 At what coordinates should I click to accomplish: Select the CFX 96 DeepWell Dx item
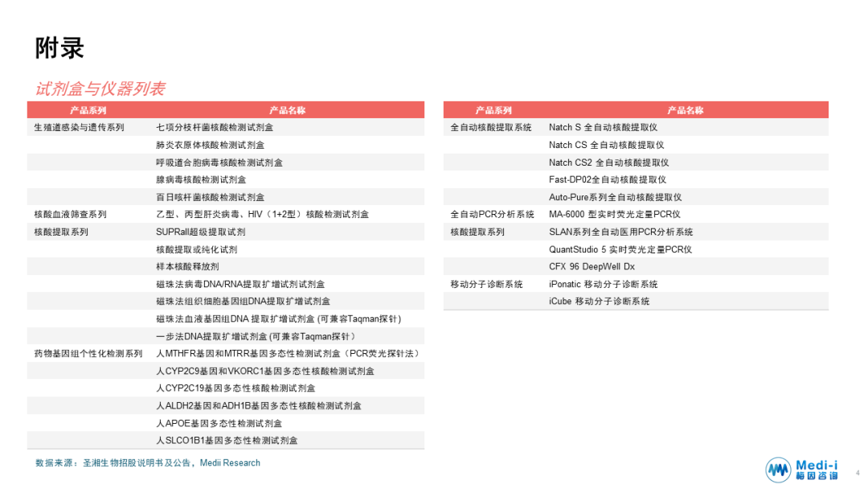point(592,266)
